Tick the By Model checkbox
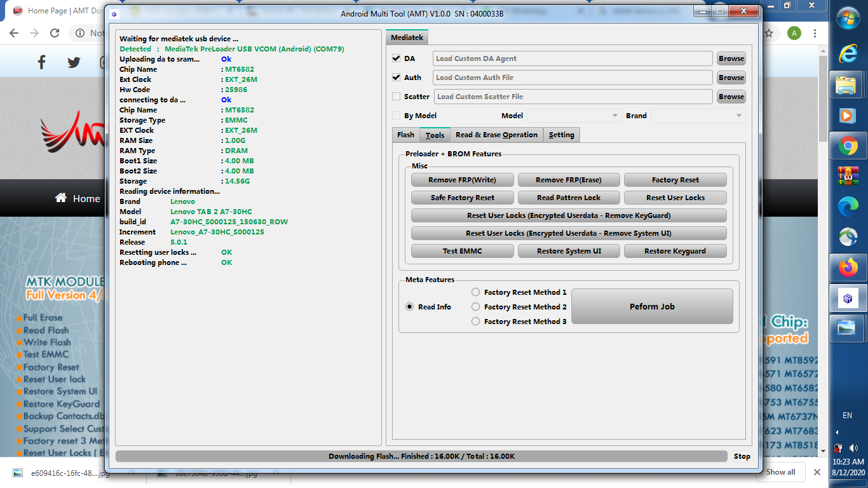Screen dimensions: 868x488 (397, 116)
